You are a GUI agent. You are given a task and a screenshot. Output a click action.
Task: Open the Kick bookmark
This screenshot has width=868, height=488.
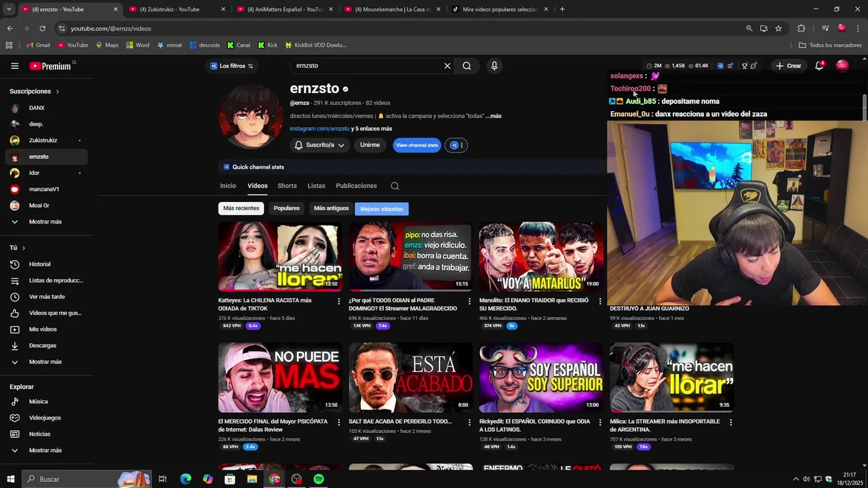tap(267, 45)
